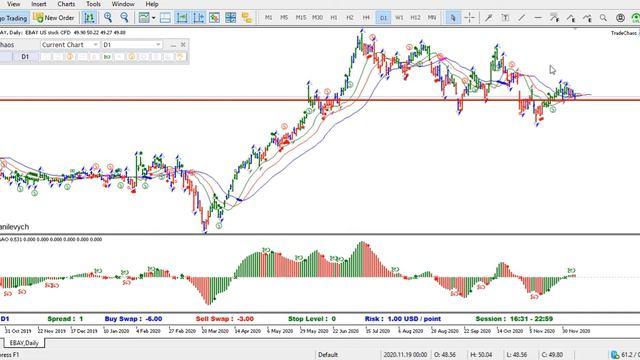Click the Sell Swap : -3.00 text
640x360 pixels.
click(x=224, y=319)
